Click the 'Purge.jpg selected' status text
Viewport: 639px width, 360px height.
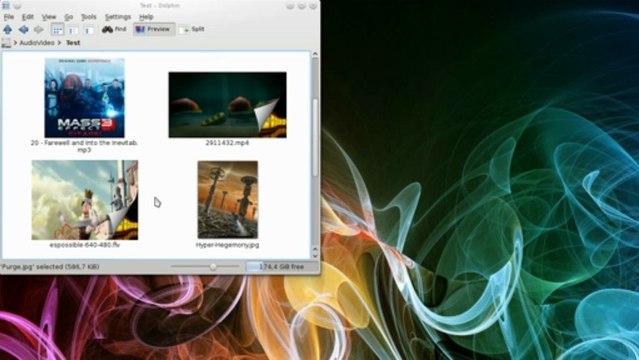[50, 267]
